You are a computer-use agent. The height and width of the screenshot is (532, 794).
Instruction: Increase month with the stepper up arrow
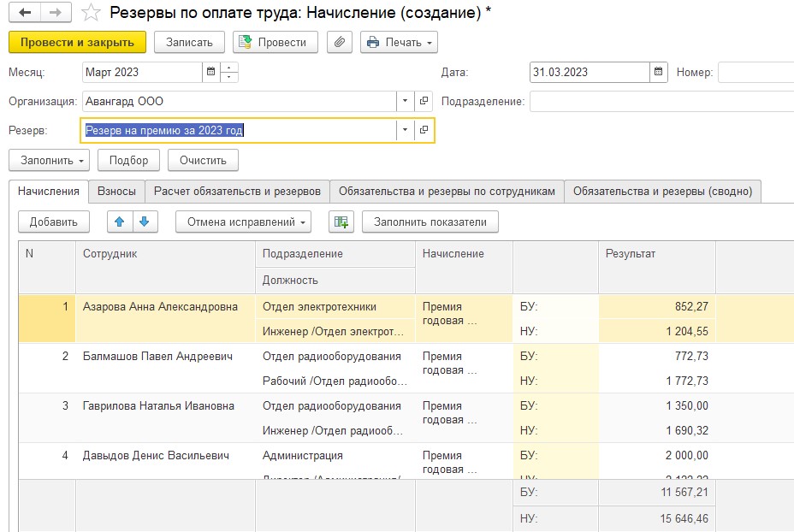229,68
